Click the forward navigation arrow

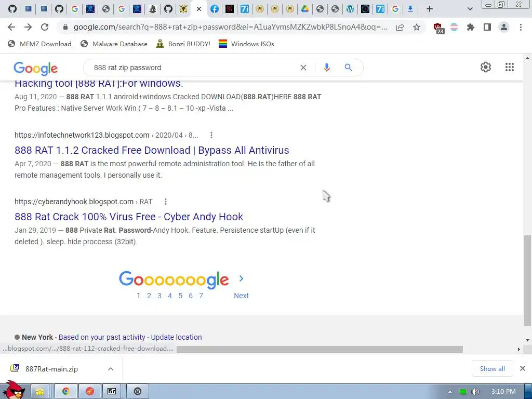(28, 27)
